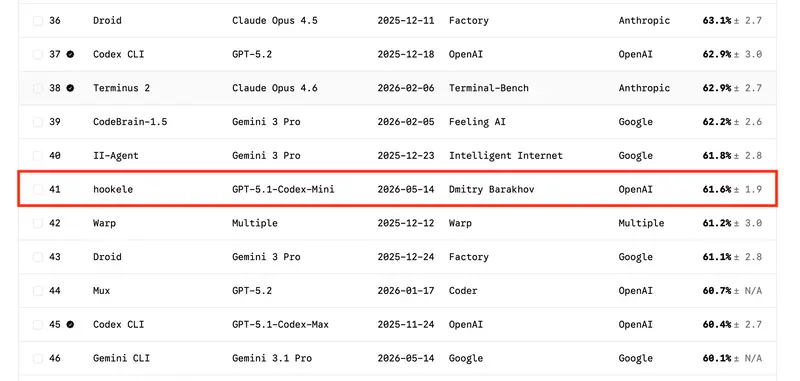The image size is (800, 381).
Task: Click the date 2025-12-23
Action: pos(406,156)
